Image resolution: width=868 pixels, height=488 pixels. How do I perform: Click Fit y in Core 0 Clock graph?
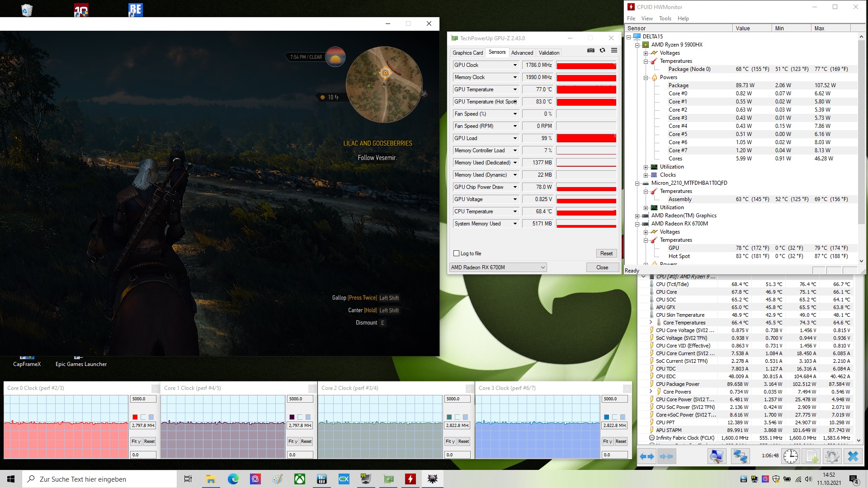click(x=136, y=441)
